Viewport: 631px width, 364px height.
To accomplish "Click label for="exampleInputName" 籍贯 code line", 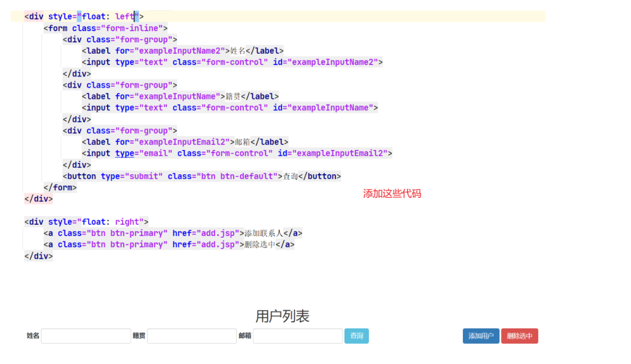I will tap(180, 96).
